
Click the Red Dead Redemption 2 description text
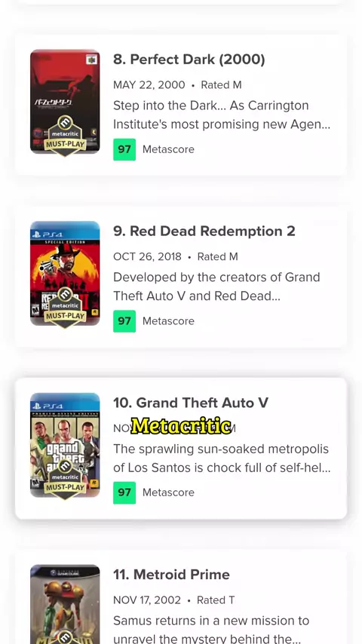pos(216,287)
